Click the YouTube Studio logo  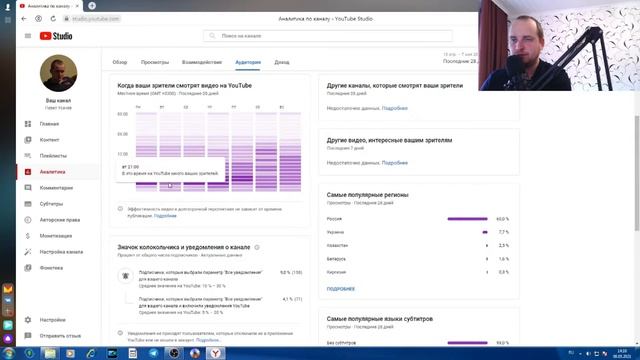pyautogui.click(x=56, y=36)
